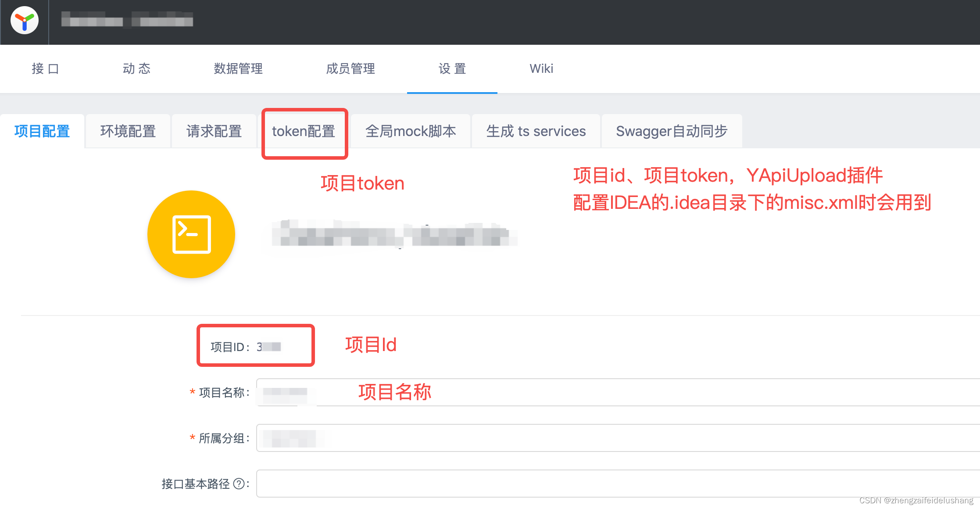Select the 设置 navigation tab
980x509 pixels.
[452, 69]
